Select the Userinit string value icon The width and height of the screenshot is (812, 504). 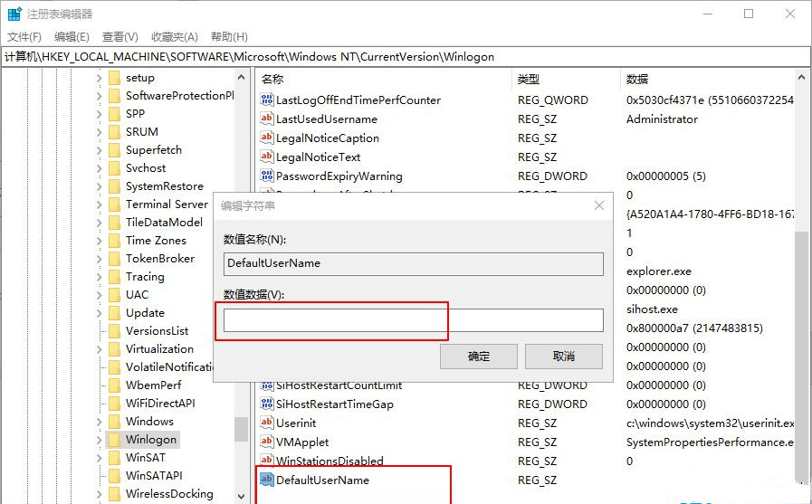[267, 423]
